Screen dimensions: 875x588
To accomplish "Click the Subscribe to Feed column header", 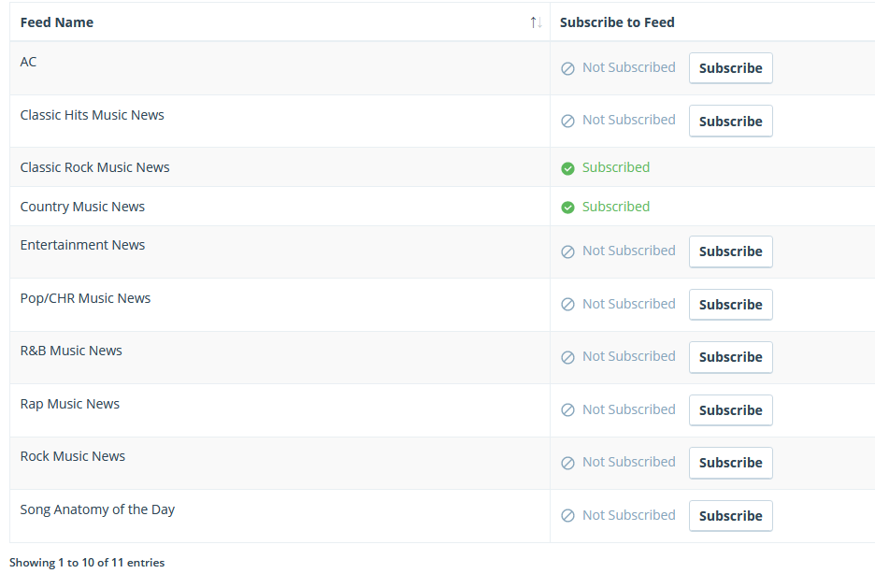I will (617, 22).
